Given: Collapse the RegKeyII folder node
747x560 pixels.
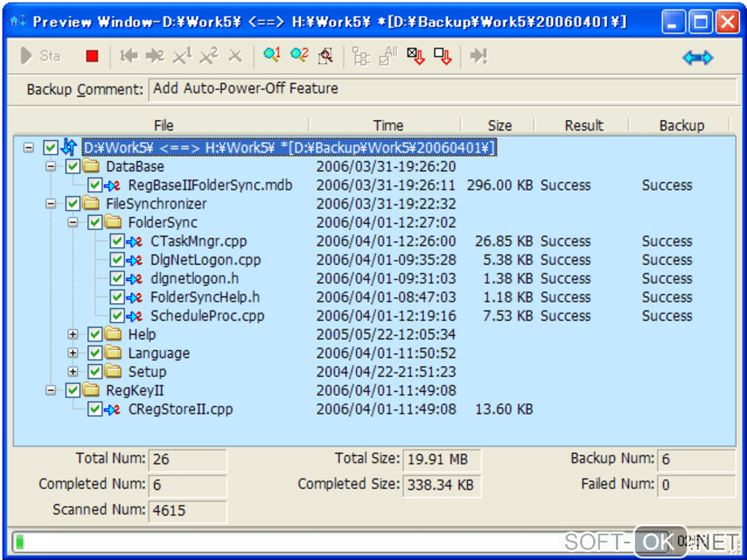Looking at the screenshot, I should coord(51,390).
